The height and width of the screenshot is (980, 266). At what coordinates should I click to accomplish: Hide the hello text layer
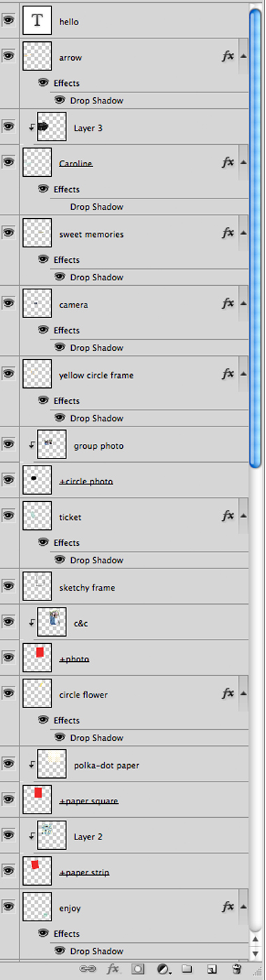coord(8,21)
